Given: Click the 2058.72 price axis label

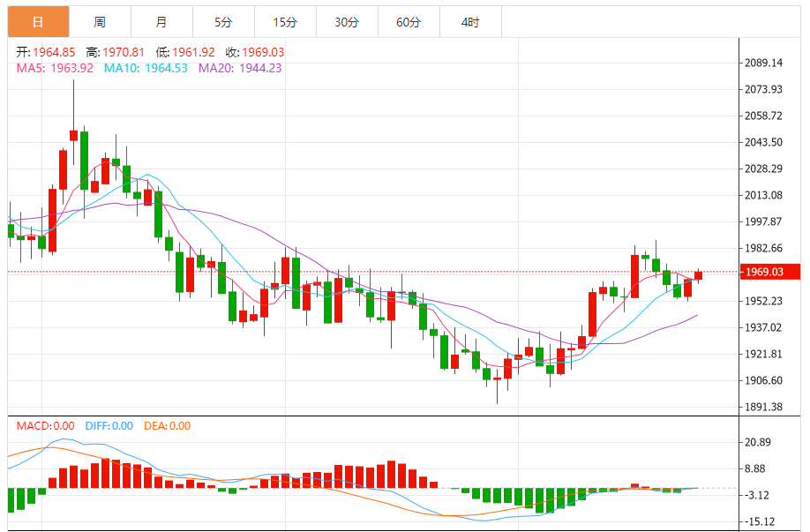Looking at the screenshot, I should (763, 116).
